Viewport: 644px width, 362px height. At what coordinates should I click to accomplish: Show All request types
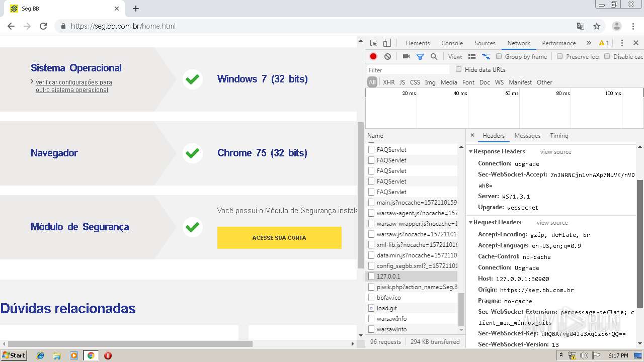pyautogui.click(x=372, y=82)
